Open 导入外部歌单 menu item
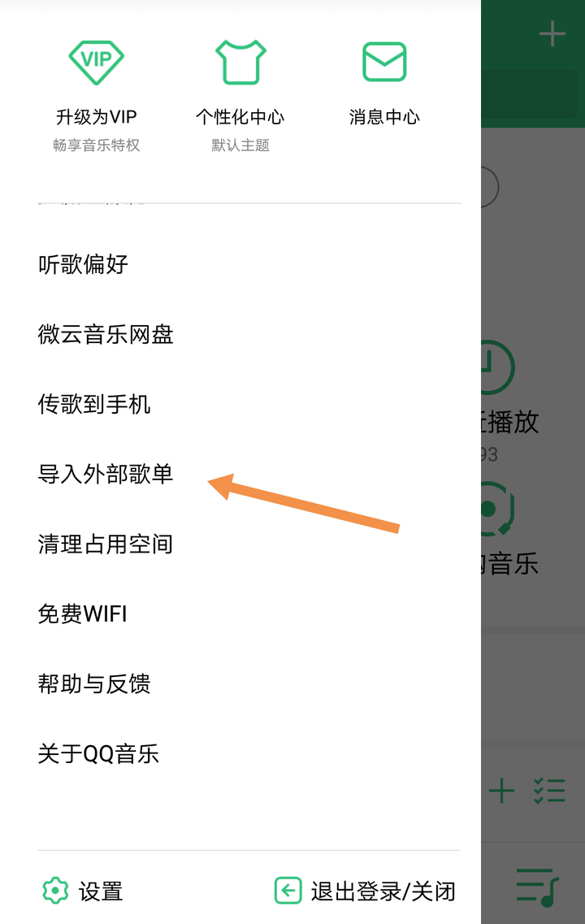Screen dimensions: 585x924 pos(106,474)
